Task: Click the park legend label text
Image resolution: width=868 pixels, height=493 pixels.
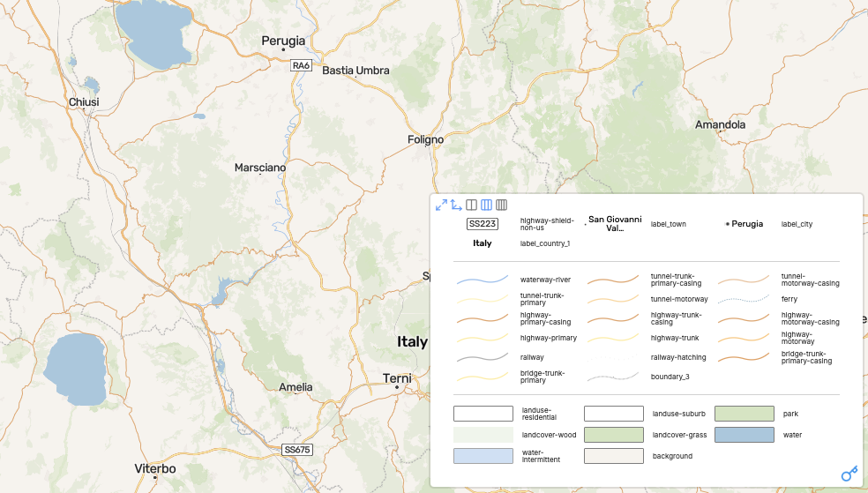Action: [790, 414]
